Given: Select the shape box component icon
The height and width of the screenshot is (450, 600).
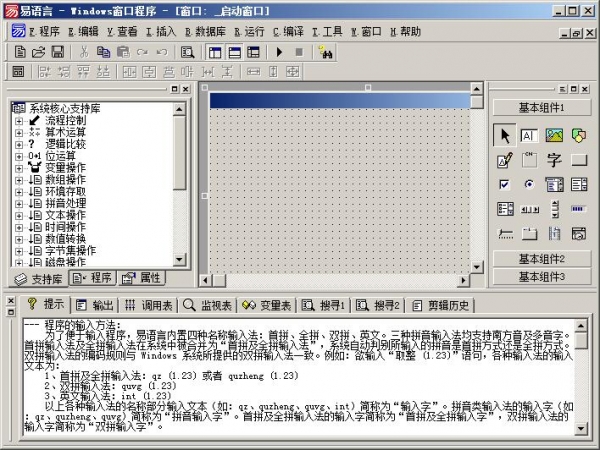Looking at the screenshot, I should tap(579, 135).
